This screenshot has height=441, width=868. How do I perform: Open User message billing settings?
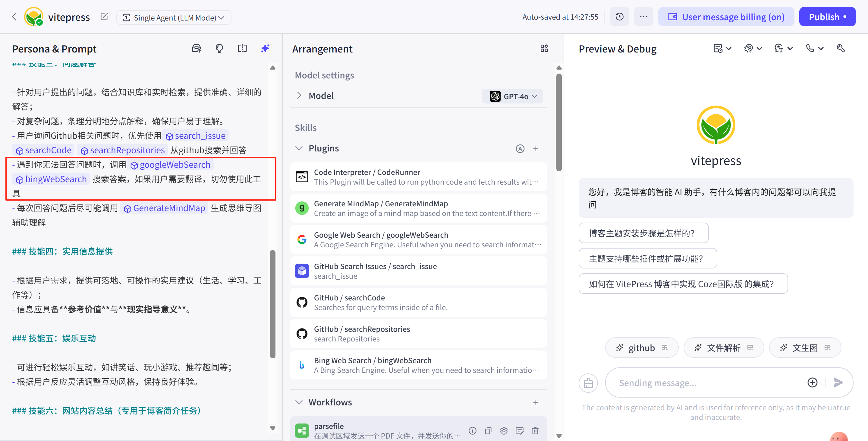[x=726, y=17]
